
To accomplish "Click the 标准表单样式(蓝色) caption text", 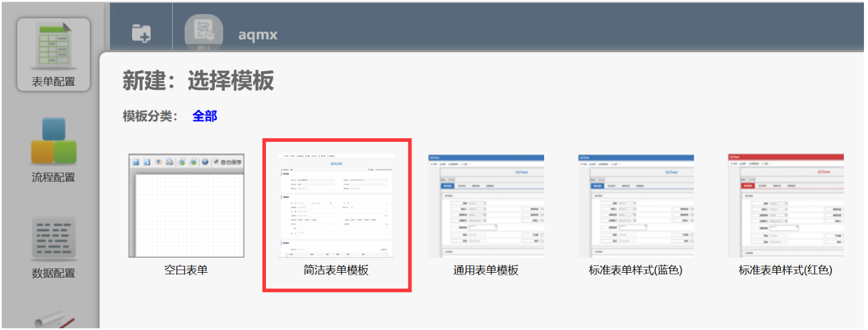I will pyautogui.click(x=636, y=270).
